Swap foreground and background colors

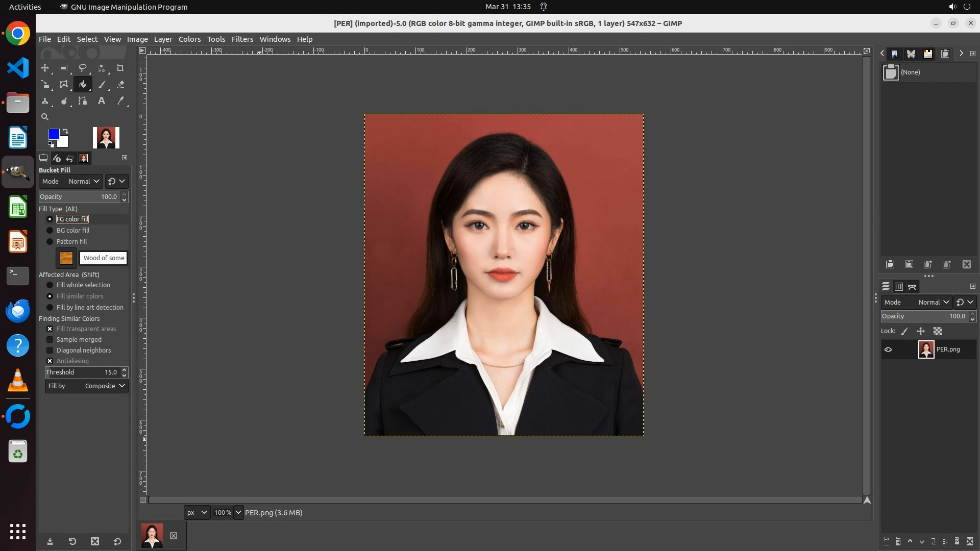[x=65, y=131]
